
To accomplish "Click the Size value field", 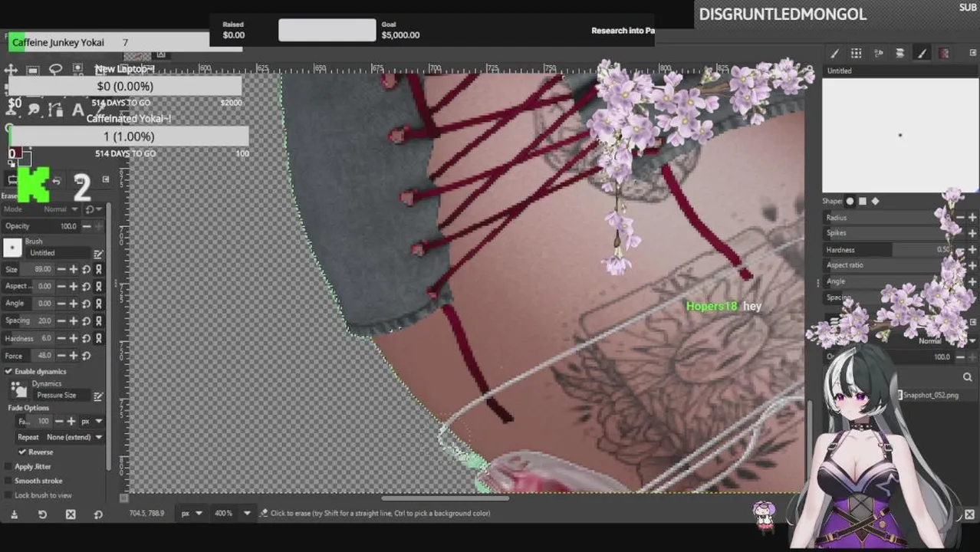I will (x=29, y=269).
